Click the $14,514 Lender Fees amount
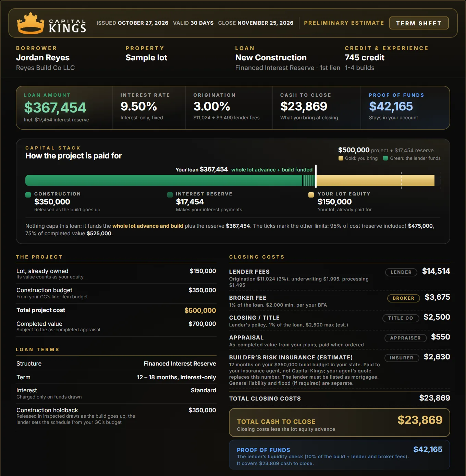466x476 pixels. click(x=436, y=271)
